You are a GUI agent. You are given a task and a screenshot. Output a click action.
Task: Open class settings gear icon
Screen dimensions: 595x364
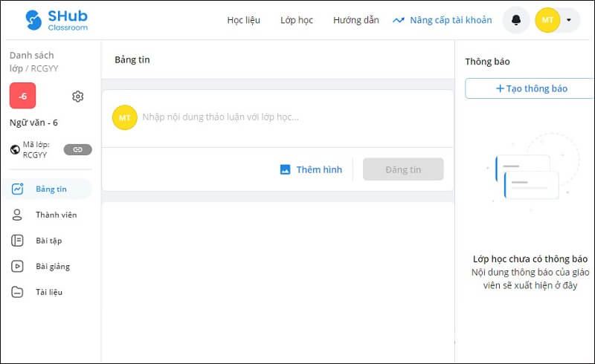click(x=78, y=97)
